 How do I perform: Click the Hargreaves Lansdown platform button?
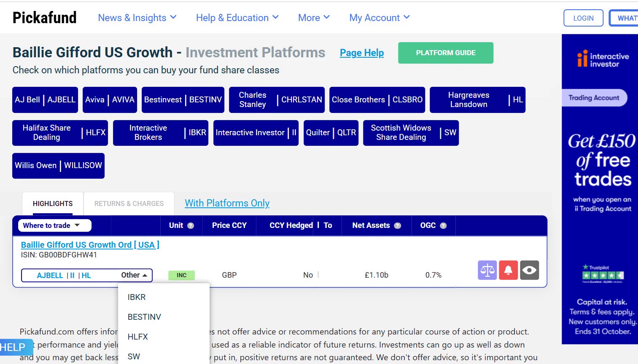coord(477,100)
